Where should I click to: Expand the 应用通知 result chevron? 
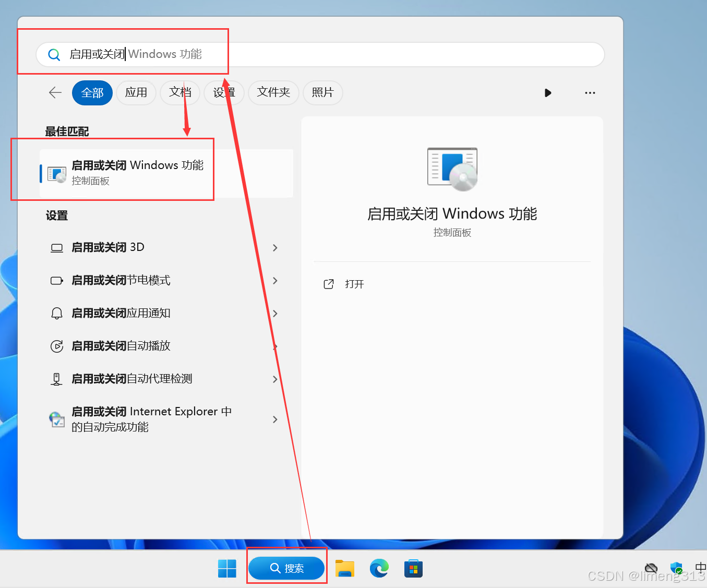coord(275,314)
